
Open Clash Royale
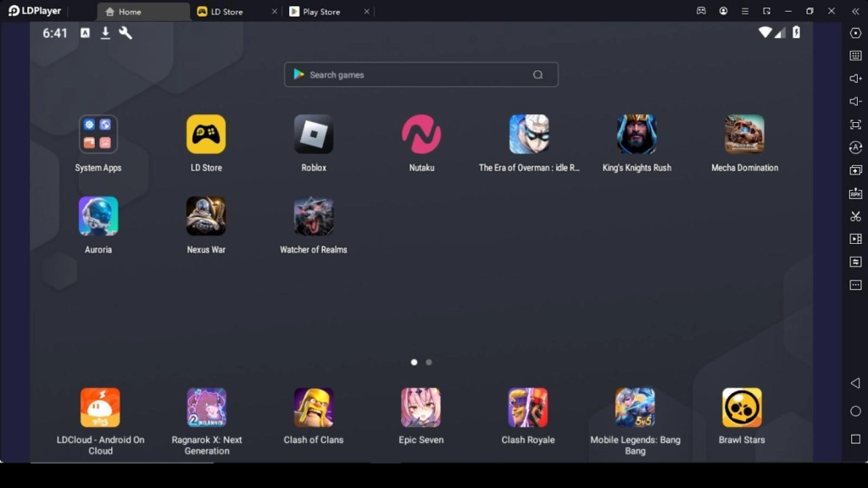528,408
